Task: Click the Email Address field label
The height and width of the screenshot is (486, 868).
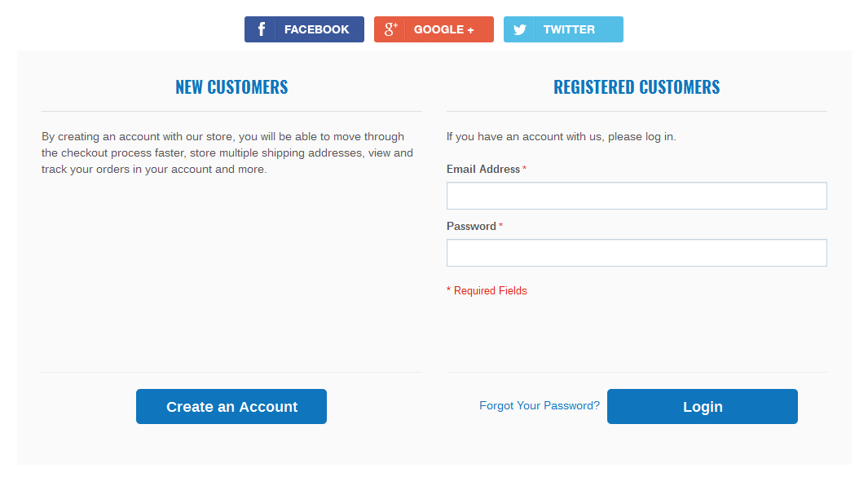Action: coord(483,169)
